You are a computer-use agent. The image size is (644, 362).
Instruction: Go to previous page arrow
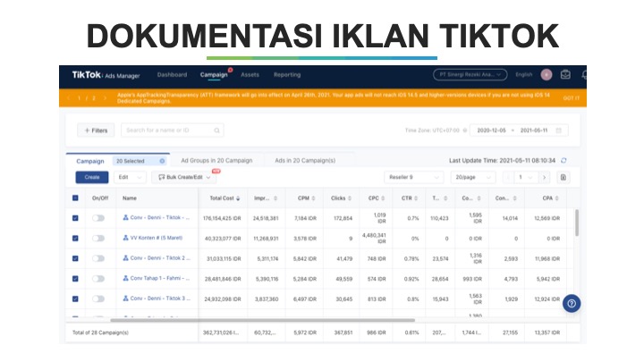coord(508,177)
